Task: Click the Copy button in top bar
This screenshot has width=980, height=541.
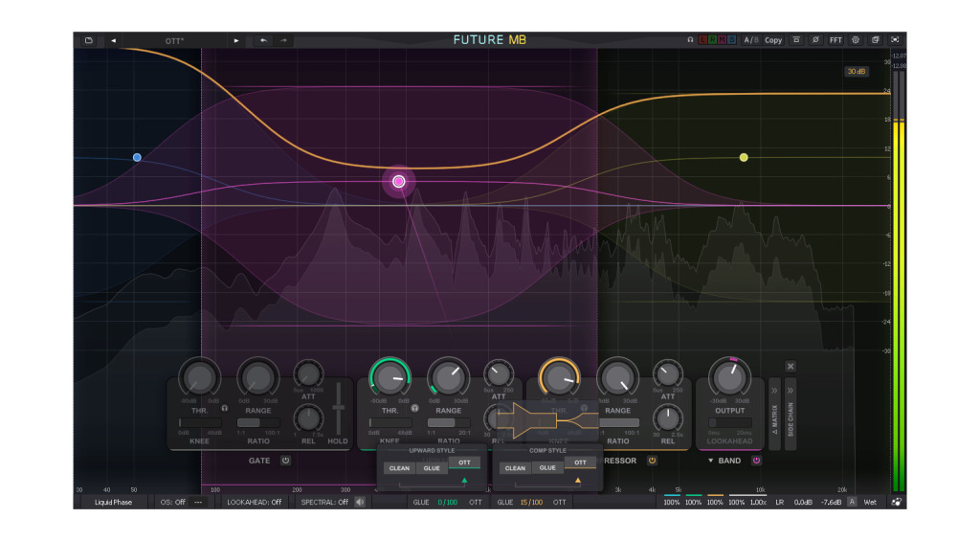Action: point(772,40)
